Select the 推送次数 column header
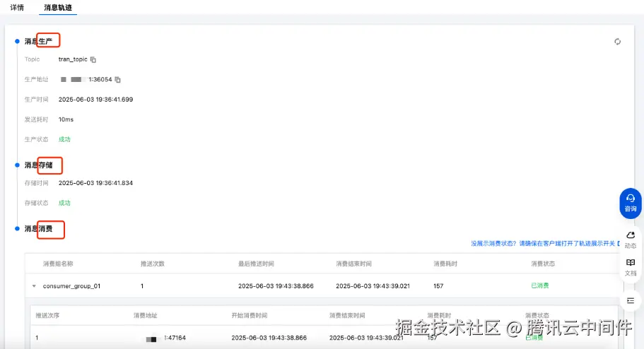Screen dimensions: 644x349 click(153, 264)
